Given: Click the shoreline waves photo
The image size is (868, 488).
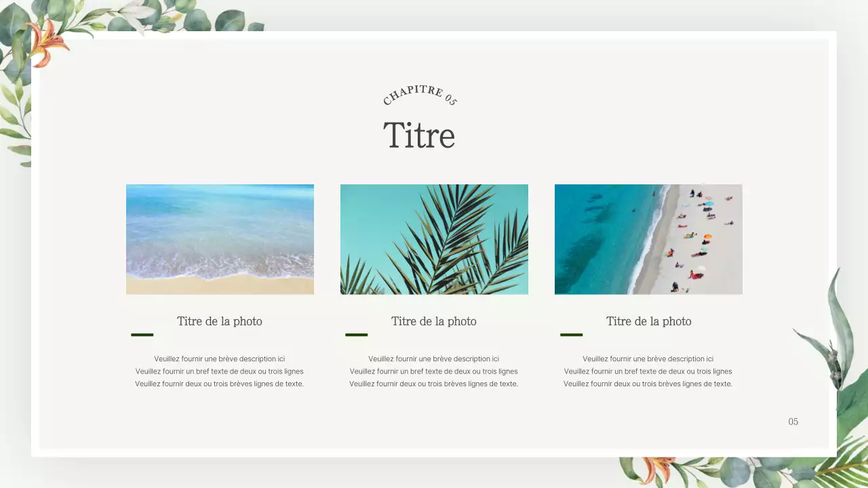Looking at the screenshot, I should [x=220, y=239].
